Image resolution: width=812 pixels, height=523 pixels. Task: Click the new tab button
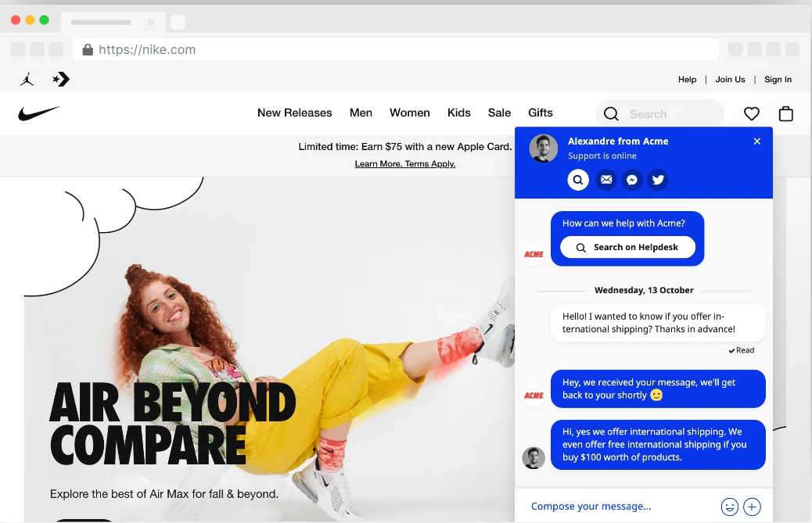pos(178,22)
